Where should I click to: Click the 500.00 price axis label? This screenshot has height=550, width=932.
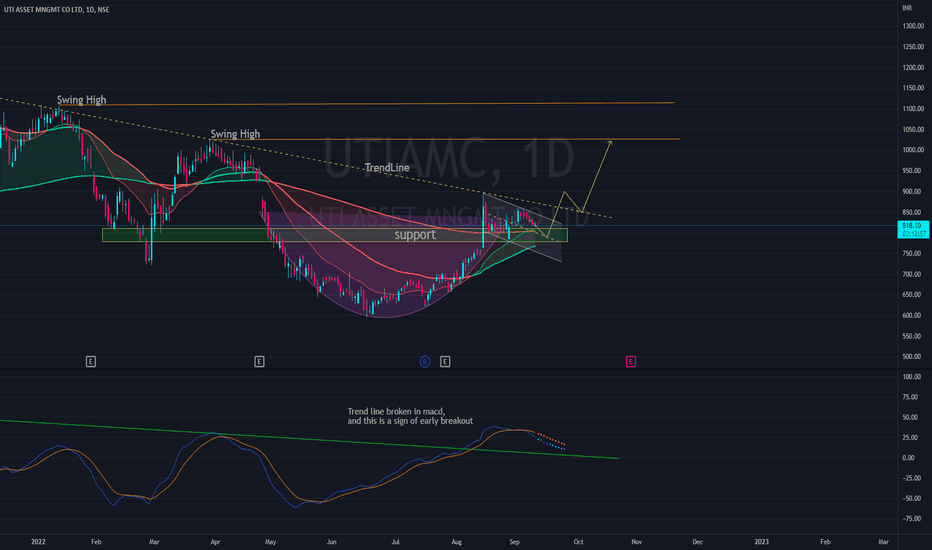point(912,357)
